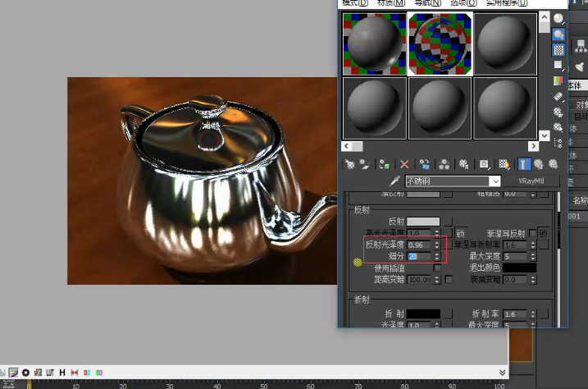Click Assign Material to Selection icon

(385, 164)
